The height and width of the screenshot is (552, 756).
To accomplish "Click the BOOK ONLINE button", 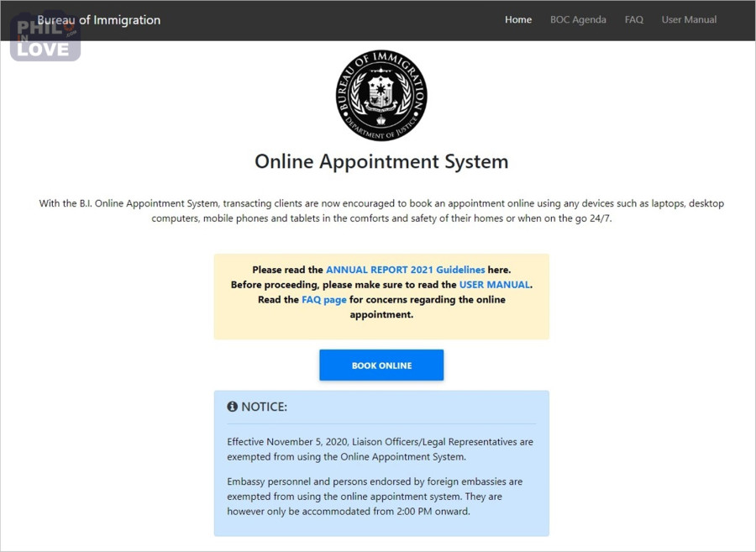I will tap(381, 365).
